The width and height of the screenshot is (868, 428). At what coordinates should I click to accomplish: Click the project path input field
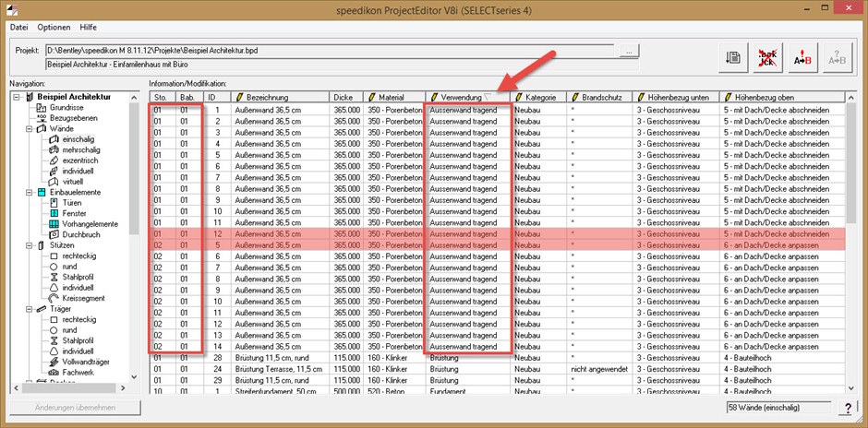(330, 51)
